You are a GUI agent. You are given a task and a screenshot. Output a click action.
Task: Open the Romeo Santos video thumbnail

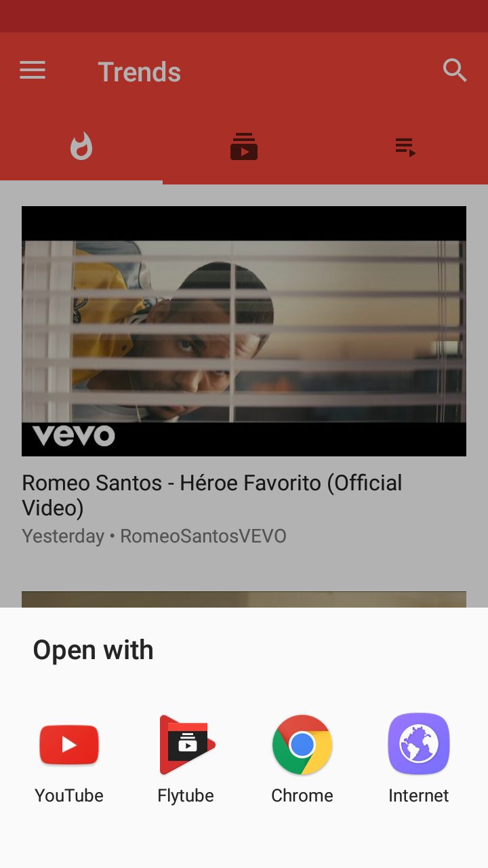244,331
